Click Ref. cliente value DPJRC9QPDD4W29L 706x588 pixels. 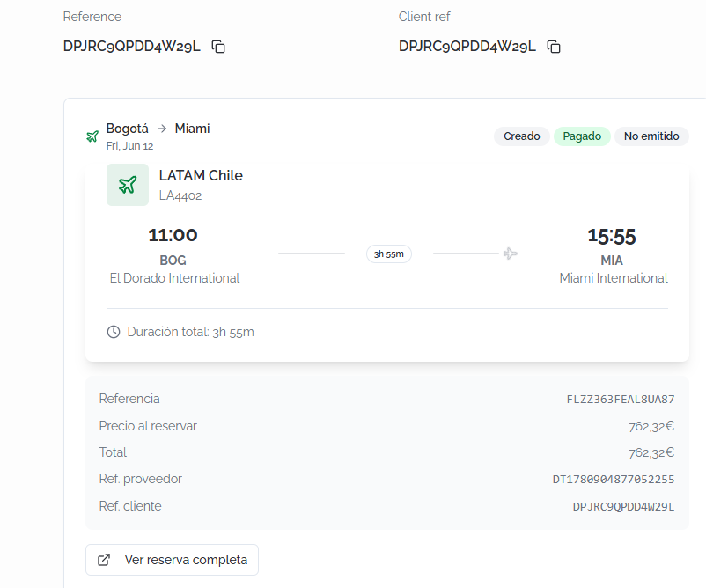click(x=623, y=507)
